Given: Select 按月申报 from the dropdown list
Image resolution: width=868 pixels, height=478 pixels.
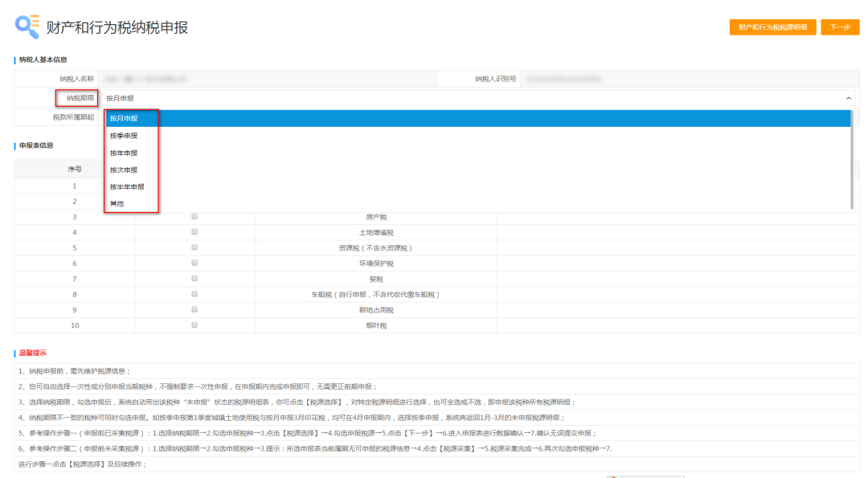Looking at the screenshot, I should pos(124,119).
